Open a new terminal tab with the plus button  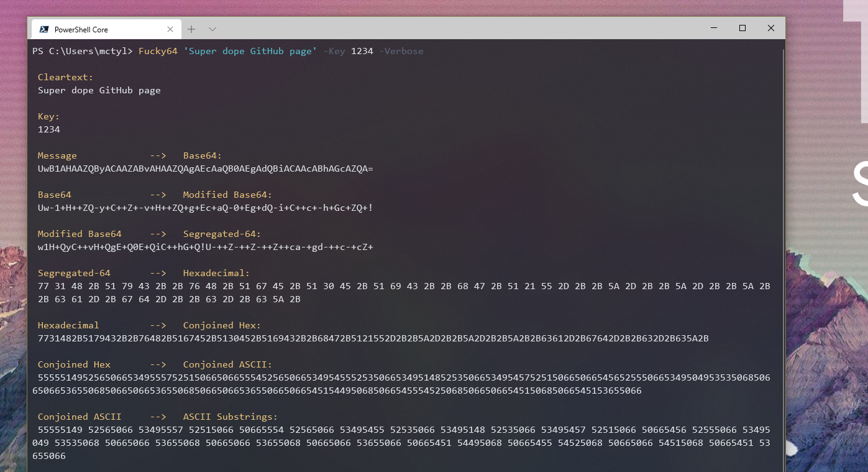click(191, 29)
